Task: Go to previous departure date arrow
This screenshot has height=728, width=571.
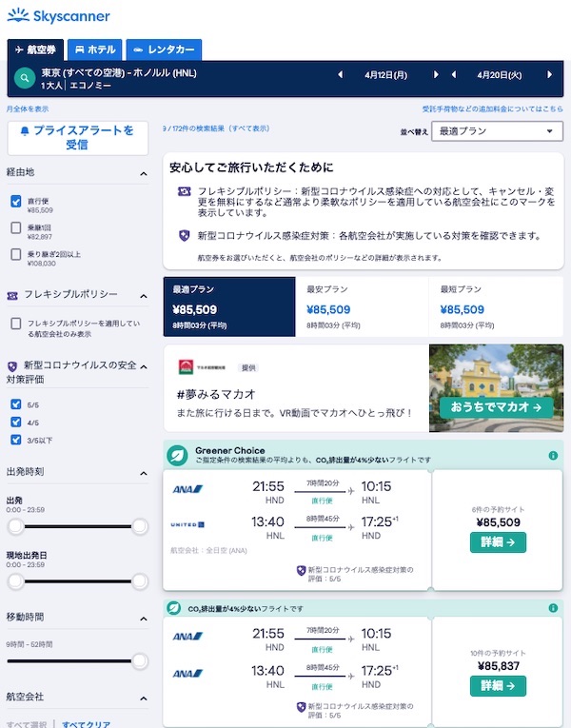Action: [341, 75]
